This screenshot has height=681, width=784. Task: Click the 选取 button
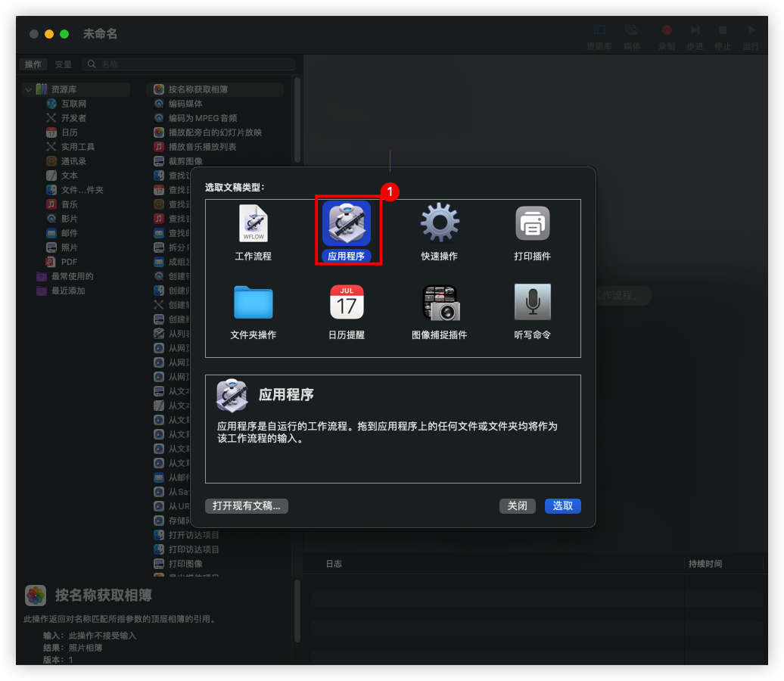pos(562,506)
